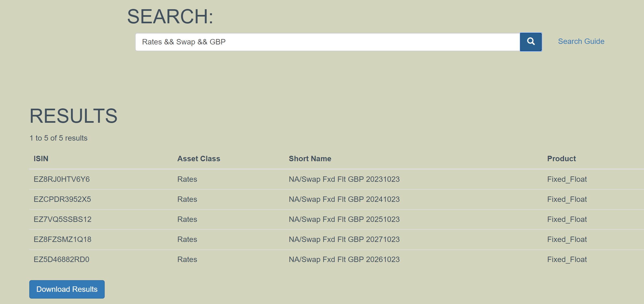Click Fixed_Float product in first row

coord(567,179)
